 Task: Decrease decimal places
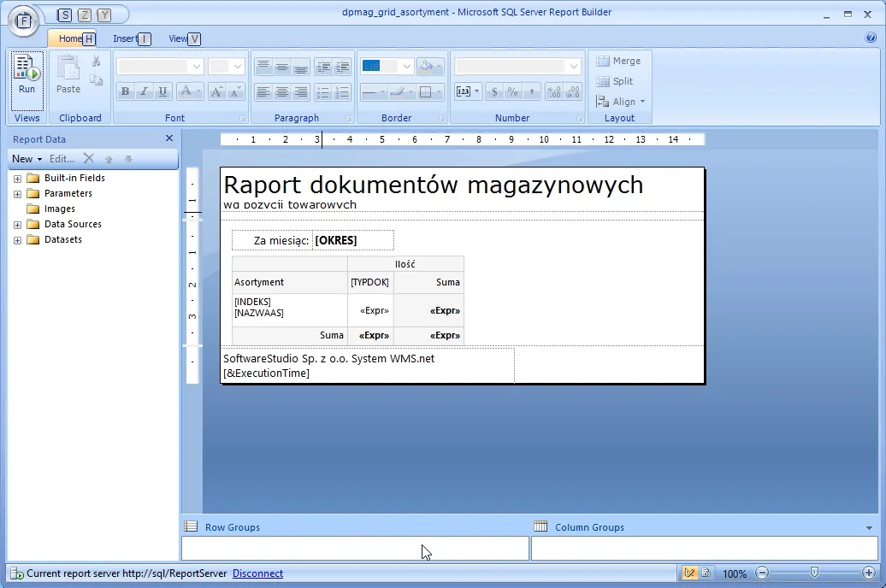(x=573, y=91)
